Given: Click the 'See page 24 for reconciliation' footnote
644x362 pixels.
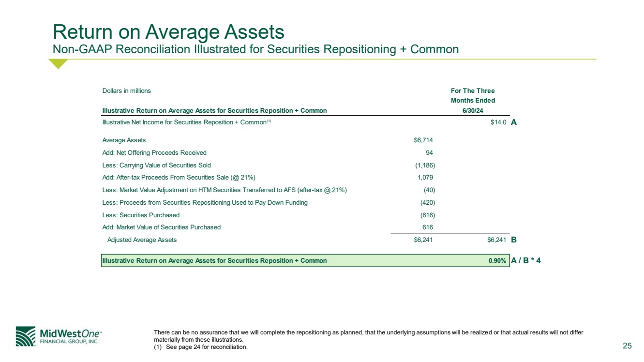Looking at the screenshot, I should click(x=200, y=347).
